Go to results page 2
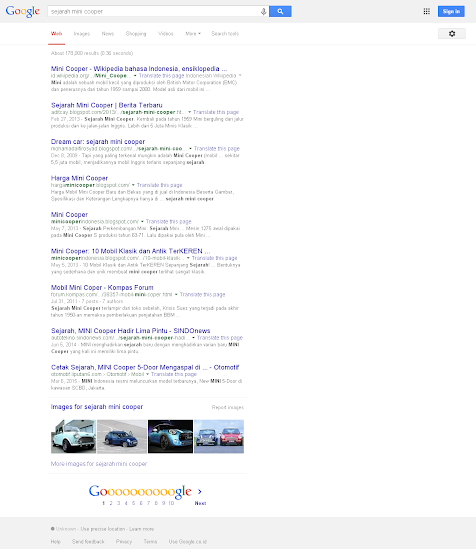Image resolution: width=476 pixels, height=549 pixels. (x=111, y=503)
